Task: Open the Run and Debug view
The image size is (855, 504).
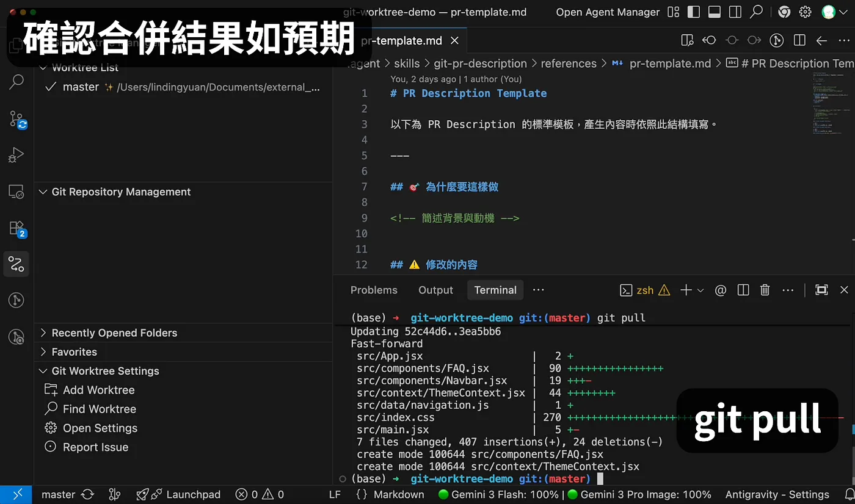Action: 16,155
